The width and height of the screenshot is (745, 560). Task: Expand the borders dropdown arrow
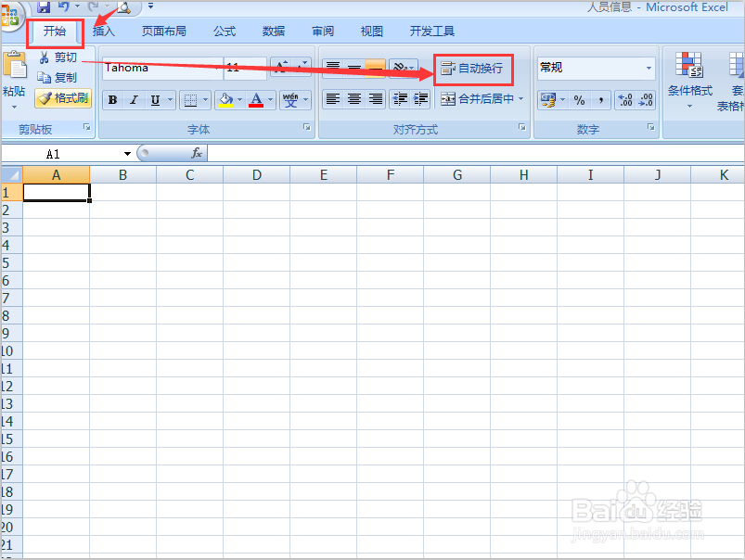(x=206, y=100)
